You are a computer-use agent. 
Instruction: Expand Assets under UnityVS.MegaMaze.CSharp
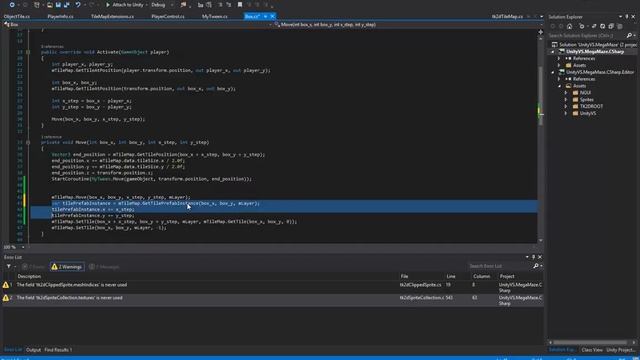tap(559, 65)
